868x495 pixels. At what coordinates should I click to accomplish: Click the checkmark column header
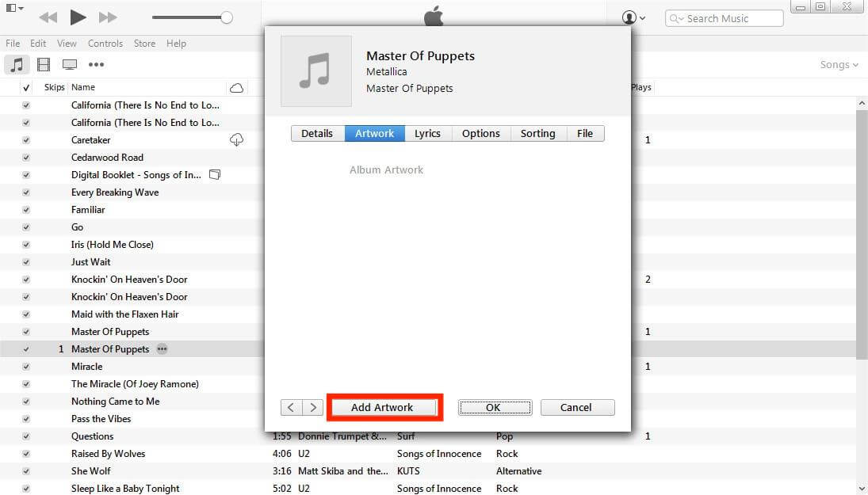pos(26,87)
